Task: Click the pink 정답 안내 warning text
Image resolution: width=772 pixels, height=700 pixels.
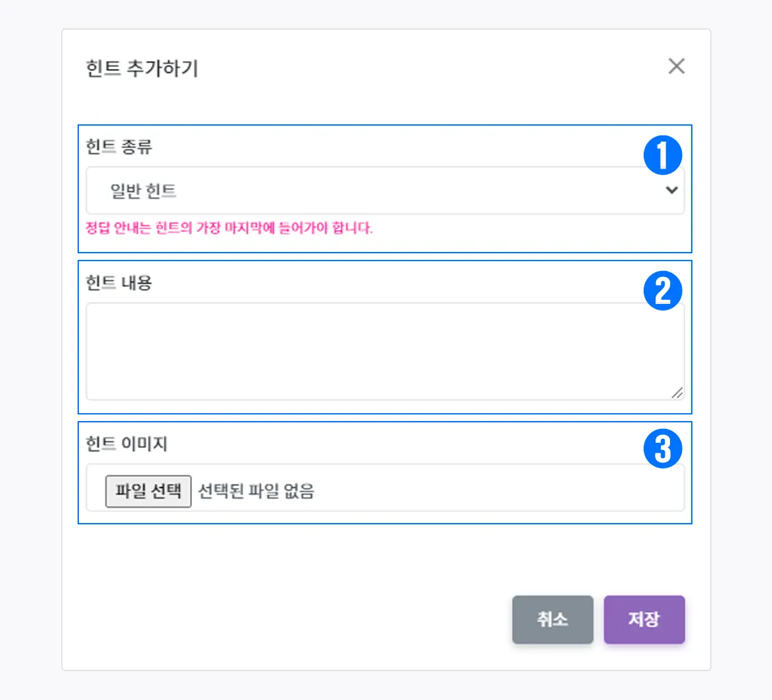Action: (x=229, y=229)
